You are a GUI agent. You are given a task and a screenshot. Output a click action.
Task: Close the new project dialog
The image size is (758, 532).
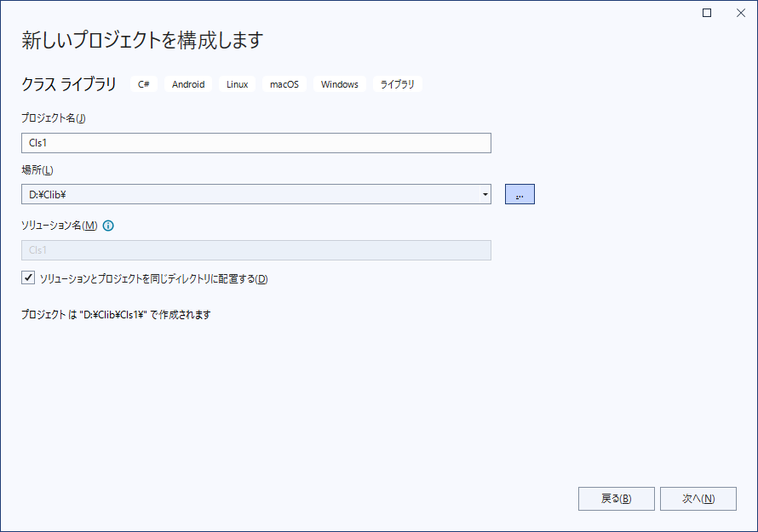pos(740,13)
